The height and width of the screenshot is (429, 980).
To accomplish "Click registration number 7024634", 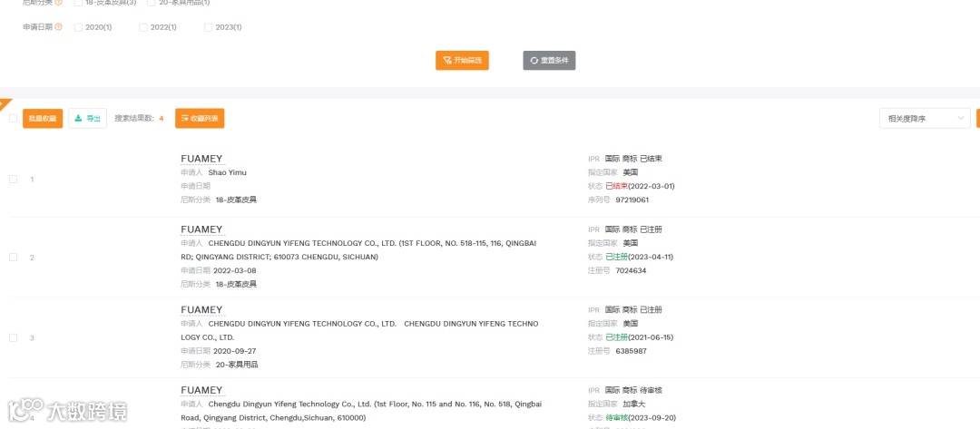I will pyautogui.click(x=631, y=270).
